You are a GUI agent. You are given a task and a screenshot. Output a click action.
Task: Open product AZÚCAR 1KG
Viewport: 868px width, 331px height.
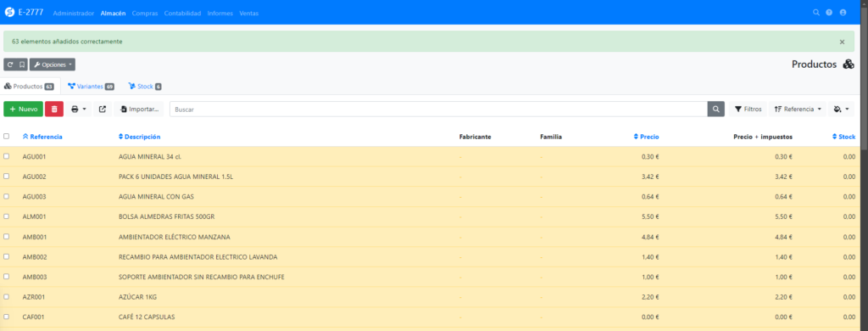(138, 297)
